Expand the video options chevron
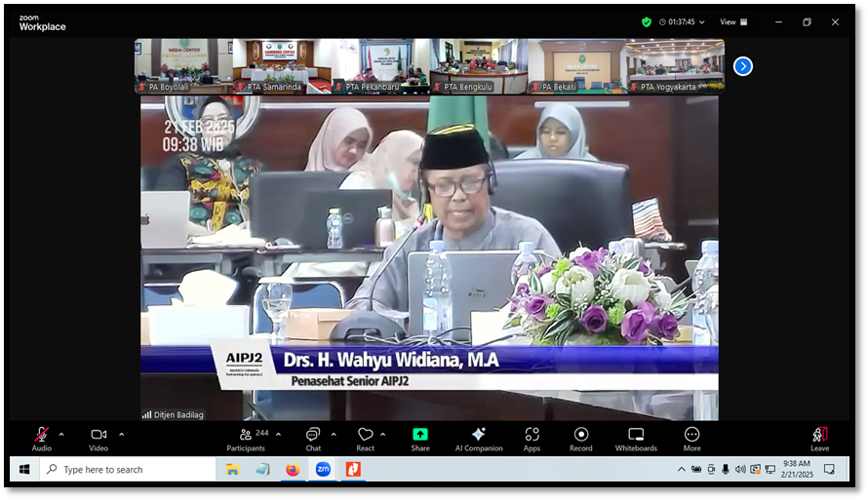This screenshot has width=868, height=500. pos(121,434)
